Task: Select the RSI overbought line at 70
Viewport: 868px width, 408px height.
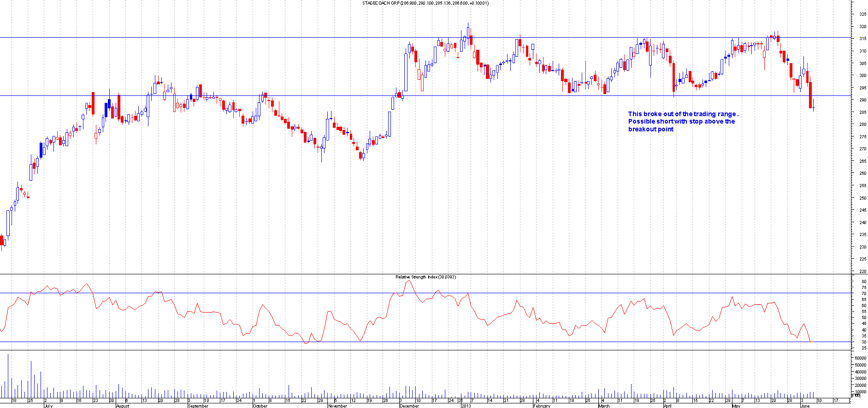Action: (x=230, y=293)
